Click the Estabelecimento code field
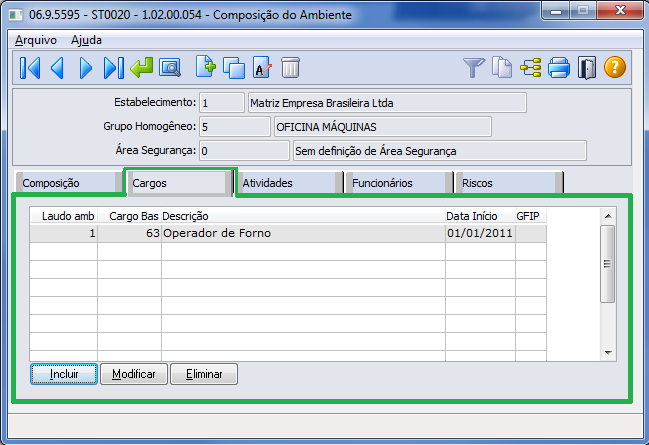649x445 pixels. pyautogui.click(x=222, y=103)
